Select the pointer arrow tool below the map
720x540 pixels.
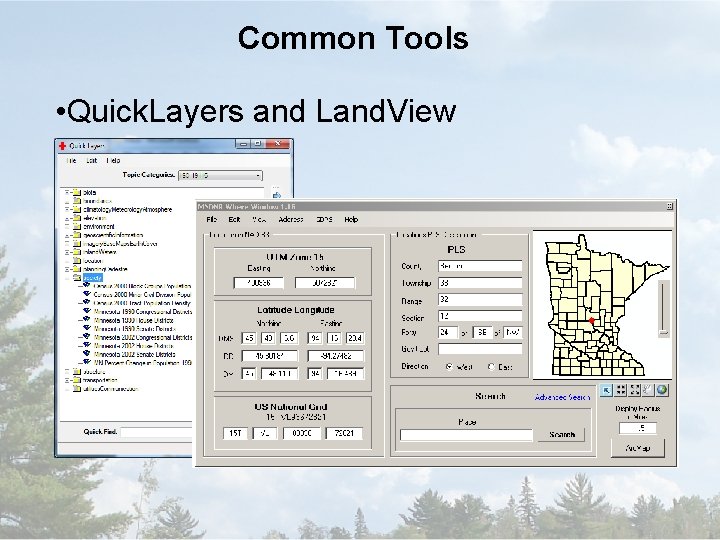click(x=607, y=390)
